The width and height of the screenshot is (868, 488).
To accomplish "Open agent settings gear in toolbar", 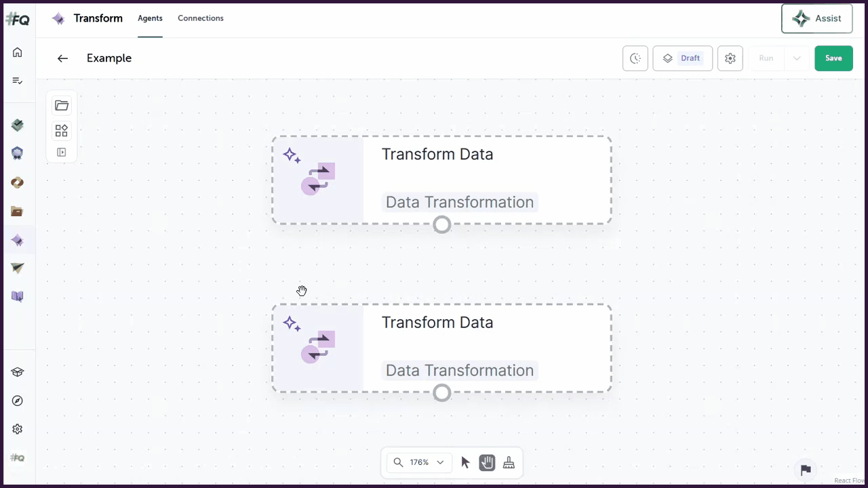I will 730,58.
